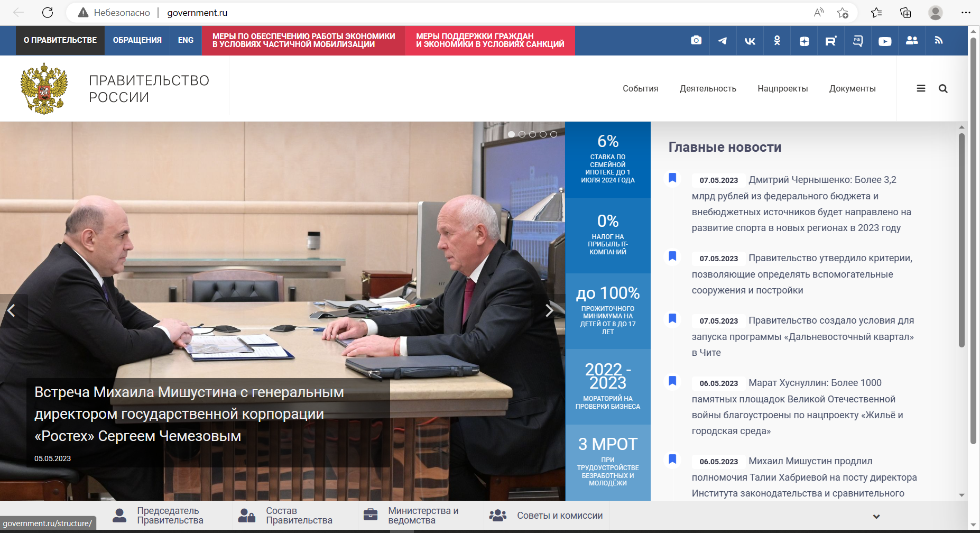
Task: Open browser collections icon
Action: click(x=905, y=13)
